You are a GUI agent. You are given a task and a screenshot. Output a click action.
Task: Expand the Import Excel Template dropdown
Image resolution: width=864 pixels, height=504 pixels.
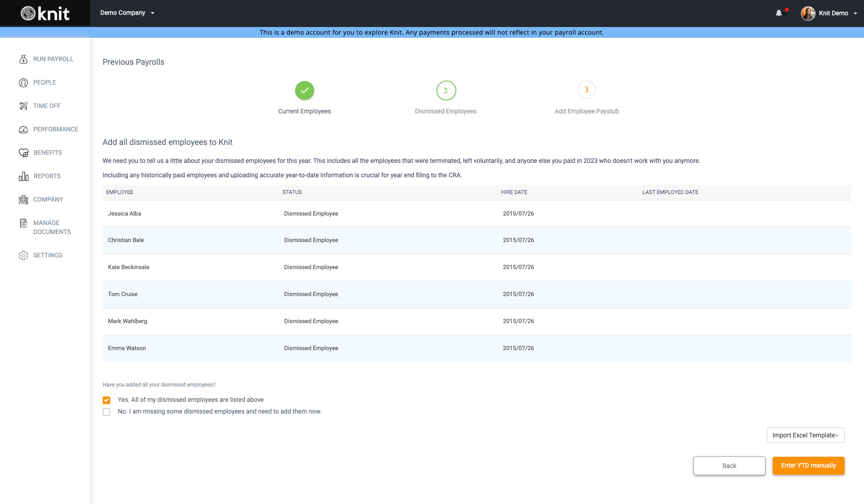(805, 435)
